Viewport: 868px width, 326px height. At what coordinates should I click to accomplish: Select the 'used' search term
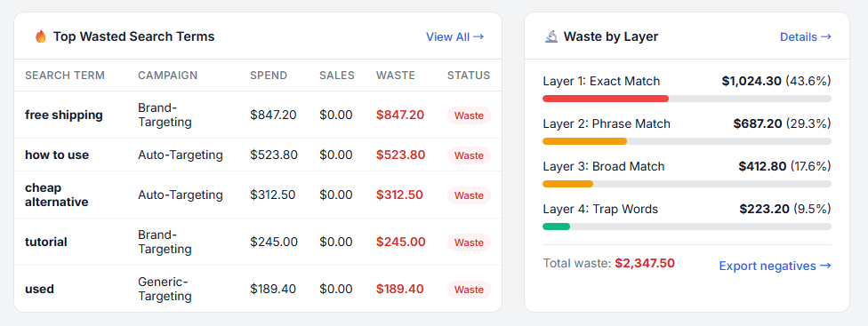39,289
